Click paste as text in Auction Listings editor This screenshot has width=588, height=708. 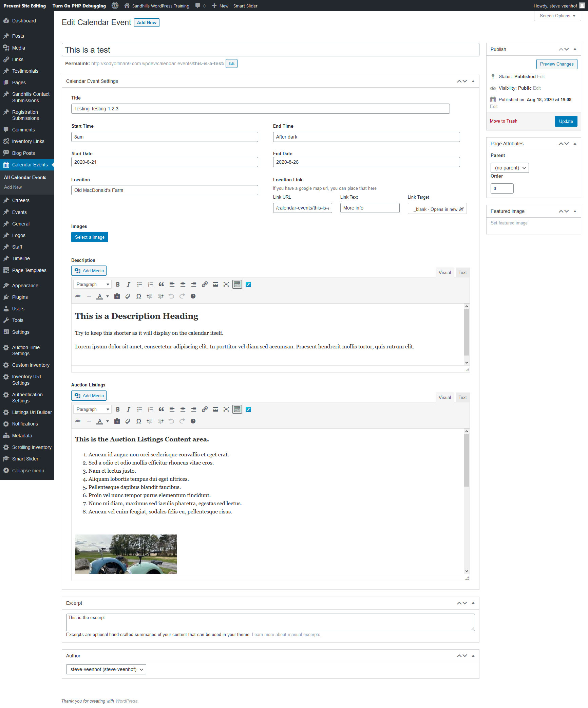coord(117,421)
